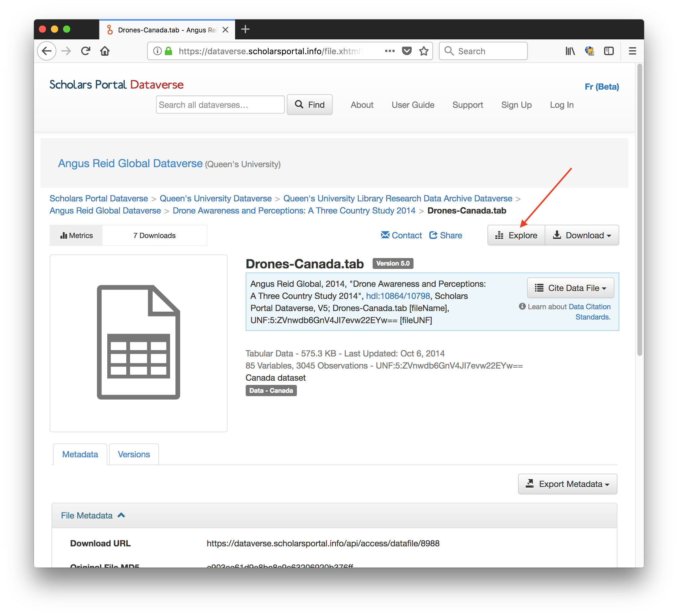
Task: Click the 7 Downloads count
Action: [155, 235]
